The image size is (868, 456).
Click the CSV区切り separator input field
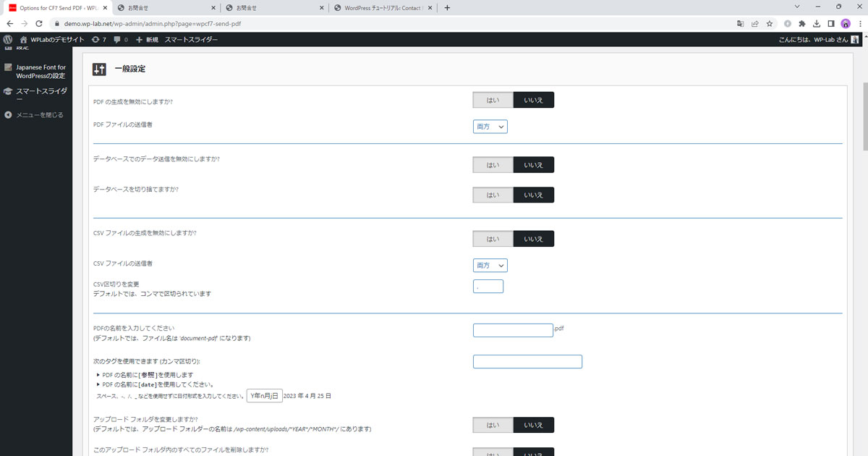click(x=488, y=287)
